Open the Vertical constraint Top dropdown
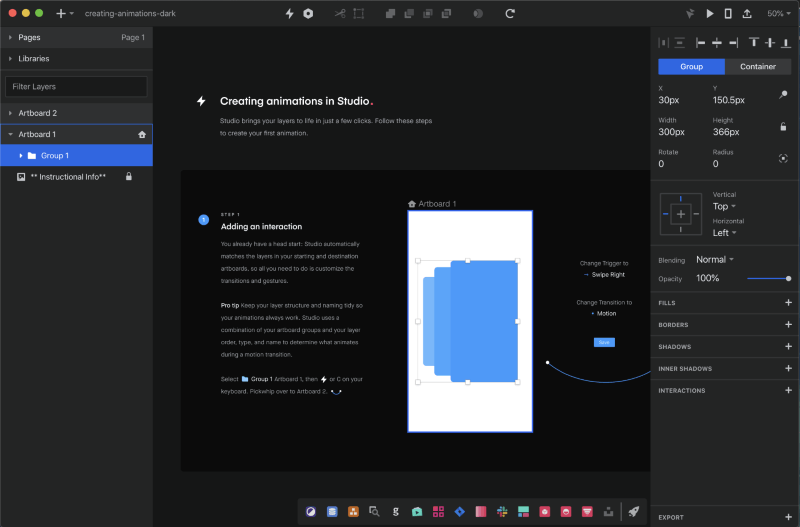The height and width of the screenshot is (527, 800). [x=724, y=207]
